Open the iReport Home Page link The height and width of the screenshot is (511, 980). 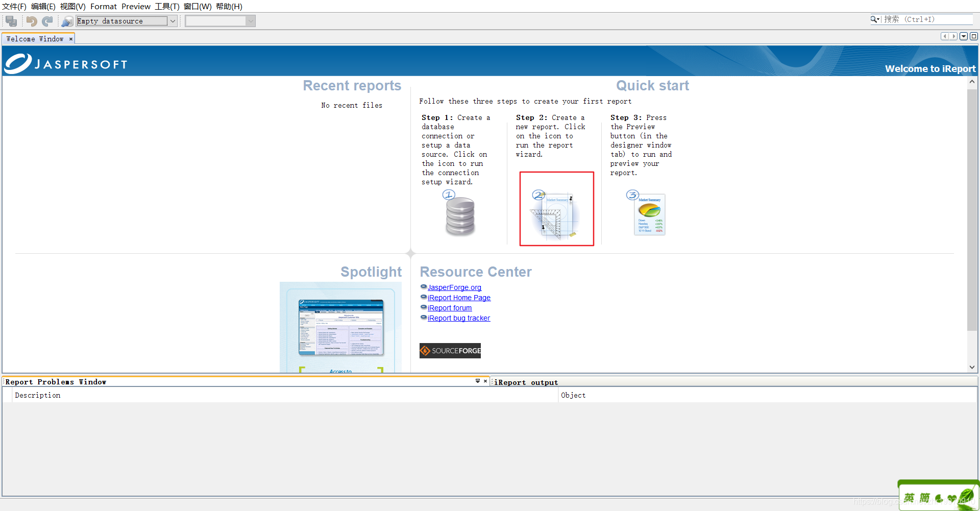(x=459, y=298)
